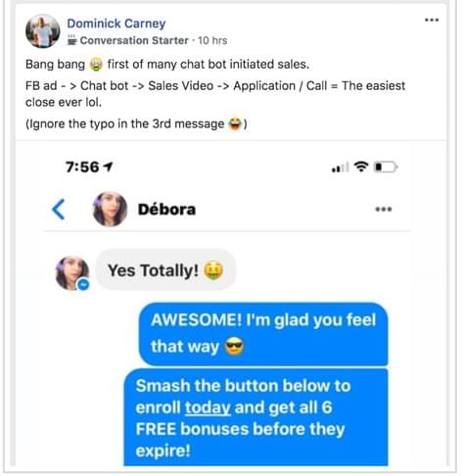This screenshot has width=466, height=476.
Task: Tap the blue back chevron arrow
Action: coord(59,209)
